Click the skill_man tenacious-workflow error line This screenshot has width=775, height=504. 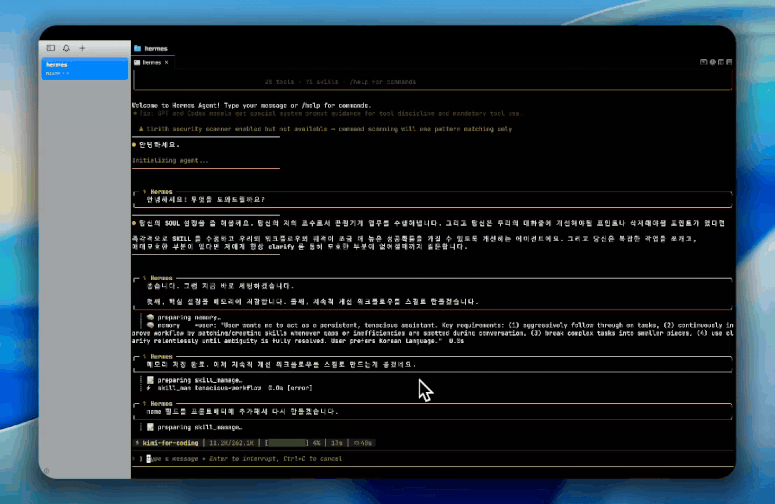point(229,388)
